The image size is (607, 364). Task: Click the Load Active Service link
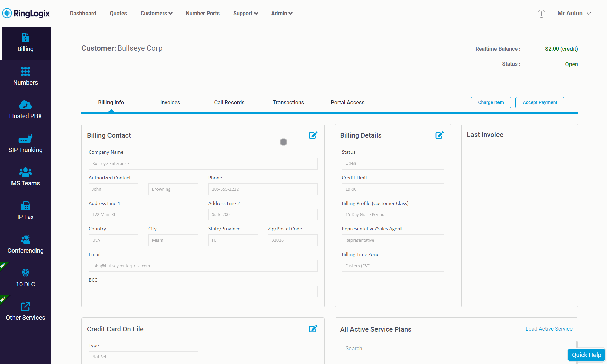549,329
